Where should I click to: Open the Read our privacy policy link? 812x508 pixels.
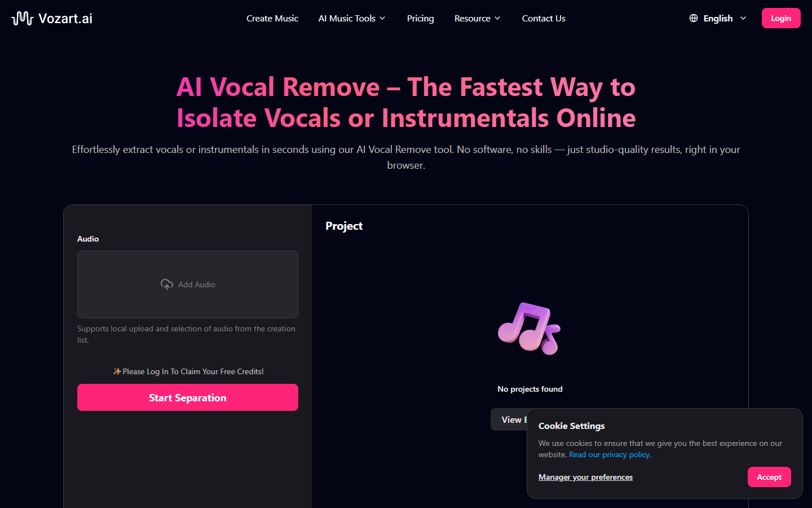point(609,454)
